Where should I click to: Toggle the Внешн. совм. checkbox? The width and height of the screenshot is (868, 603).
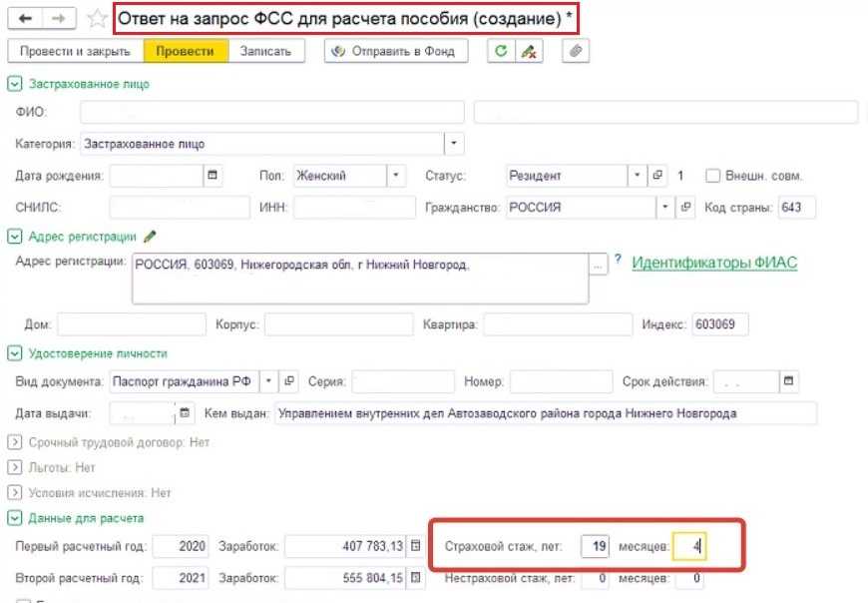(x=712, y=176)
